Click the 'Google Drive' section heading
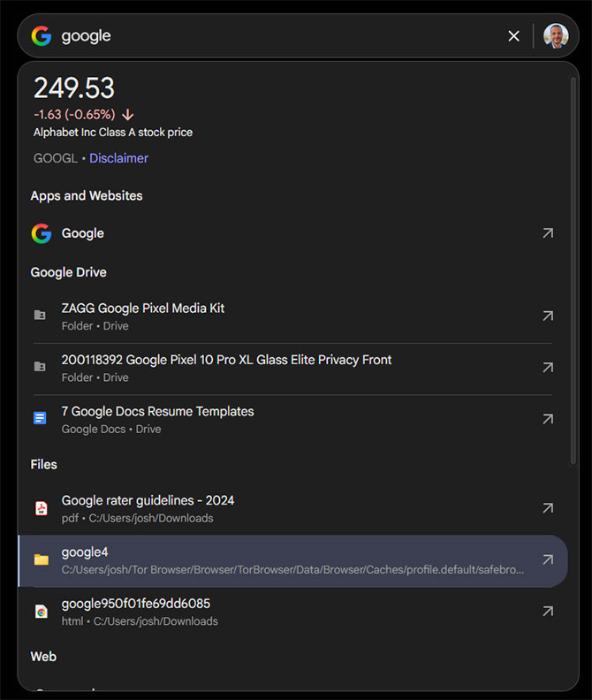 pyautogui.click(x=68, y=272)
